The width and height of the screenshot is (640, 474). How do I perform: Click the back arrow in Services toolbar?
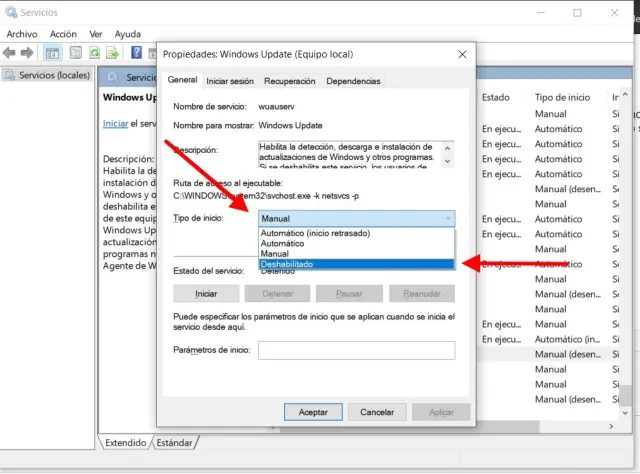[x=9, y=53]
